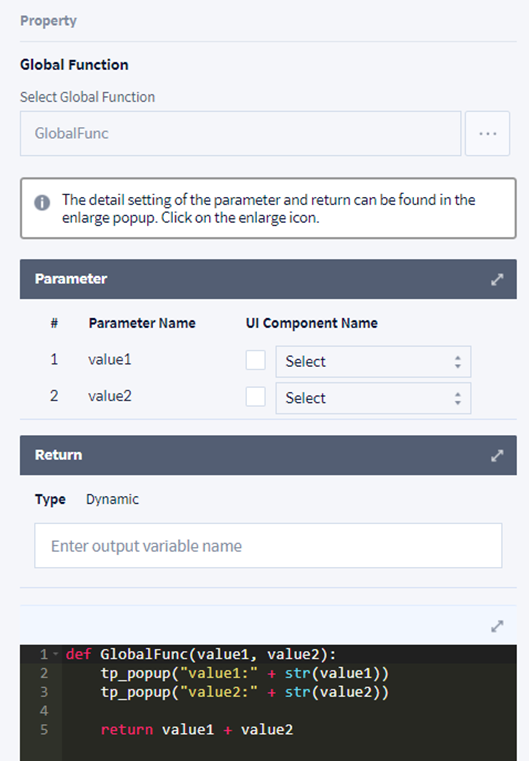The image size is (529, 761).
Task: Collapse code fold arrow on line 1
Action: pos(55,654)
